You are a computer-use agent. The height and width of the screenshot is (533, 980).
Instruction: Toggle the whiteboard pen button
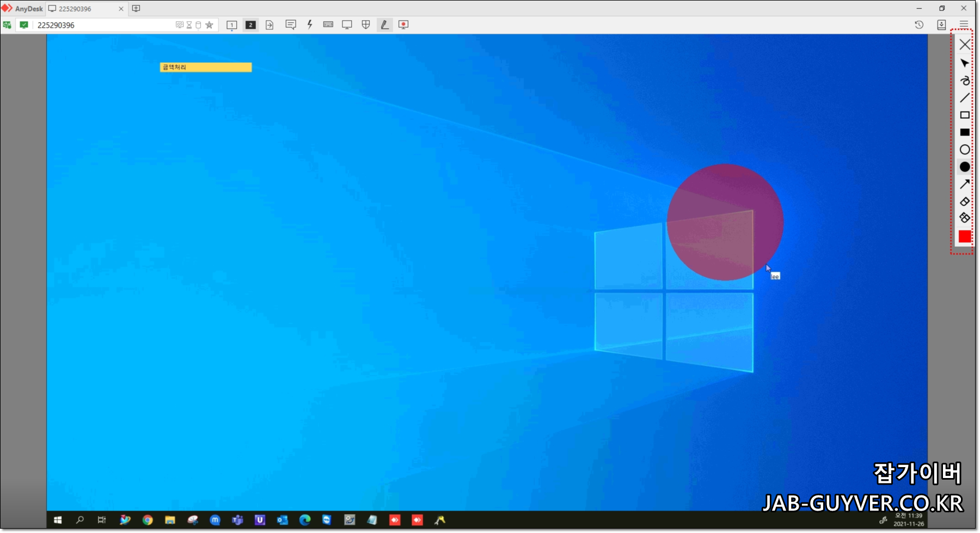point(384,25)
